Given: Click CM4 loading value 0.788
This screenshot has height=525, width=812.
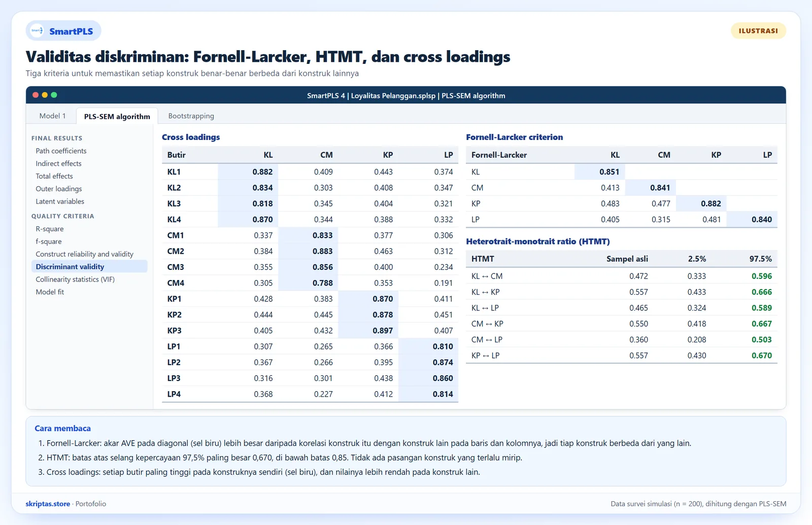Looking at the screenshot, I should 323,283.
